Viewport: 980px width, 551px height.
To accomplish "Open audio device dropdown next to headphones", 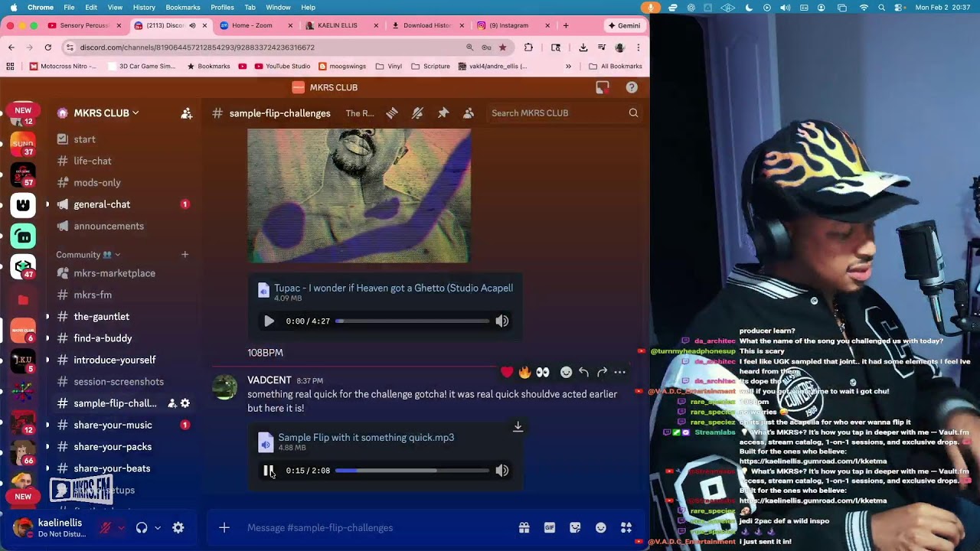I will click(x=158, y=528).
